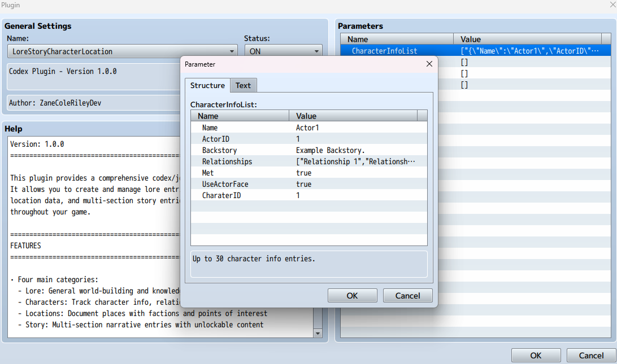Select the Met row
Viewport: 617px width, 364px height.
pos(309,173)
